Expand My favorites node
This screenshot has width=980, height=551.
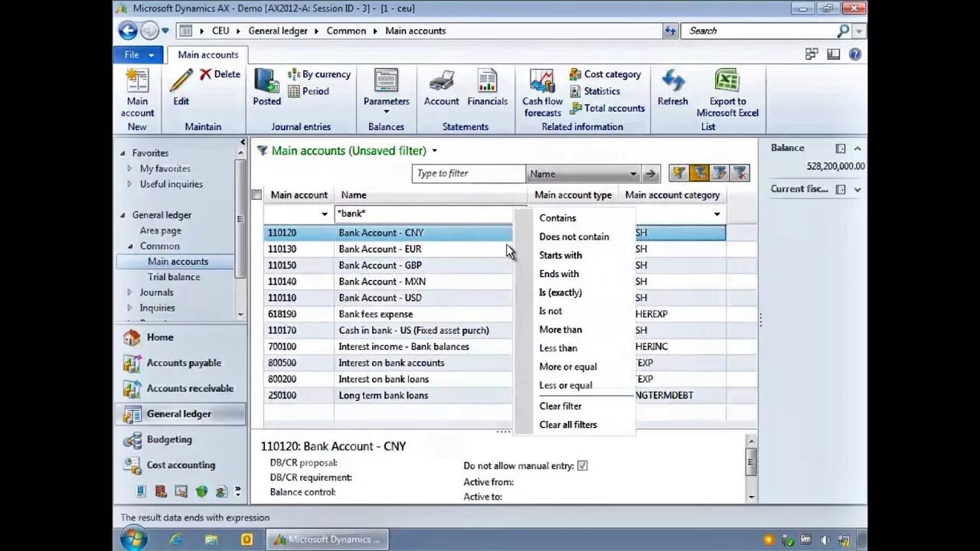(x=130, y=168)
